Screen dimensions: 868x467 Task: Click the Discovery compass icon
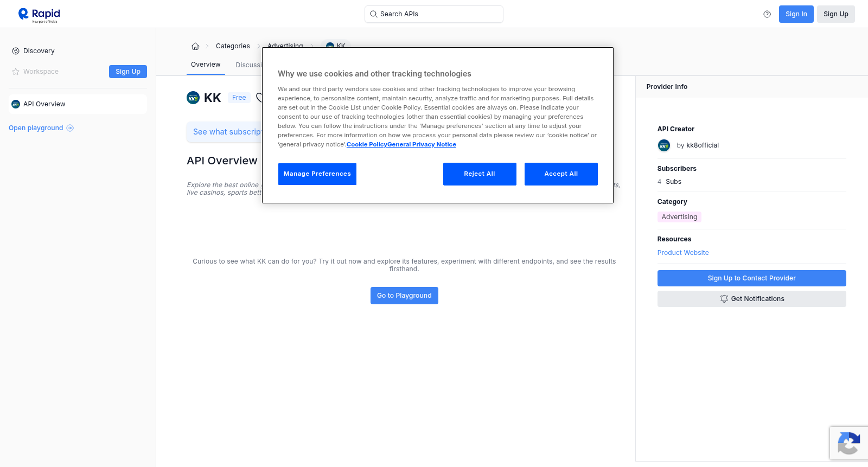click(16, 51)
